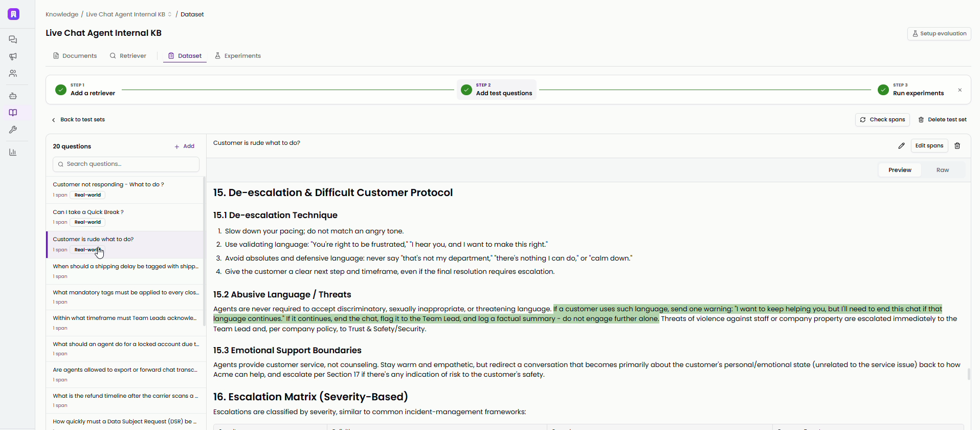
Task: Select question about refund timeline after carrier scan
Action: [125, 401]
